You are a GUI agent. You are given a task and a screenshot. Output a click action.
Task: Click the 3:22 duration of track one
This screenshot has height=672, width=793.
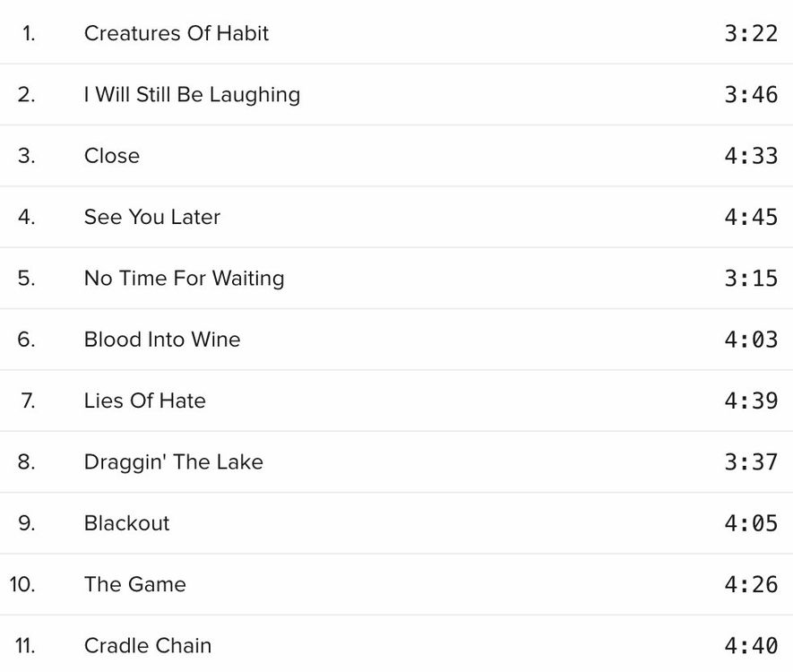tap(751, 33)
